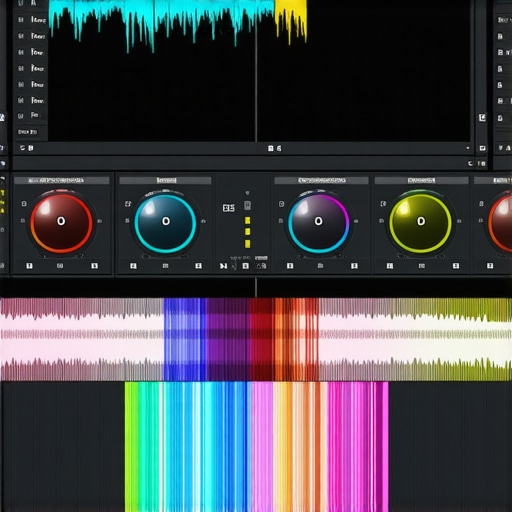Click the white double-box icon between cyan and purple wheels
Viewport: 512px width, 512px height.
pyautogui.click(x=229, y=208)
